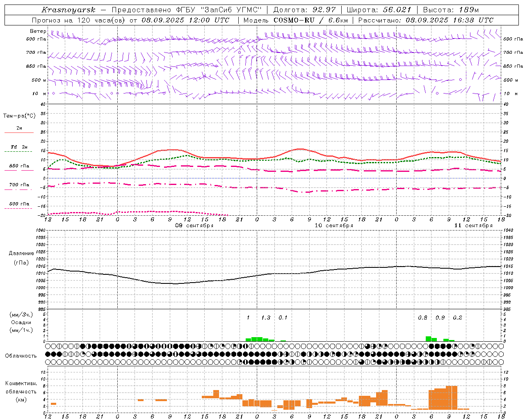Image resolution: width=525 pixels, height=420 pixels.
Task: Click the dashed line sample under 'Td 2м'
Action: pos(18,152)
